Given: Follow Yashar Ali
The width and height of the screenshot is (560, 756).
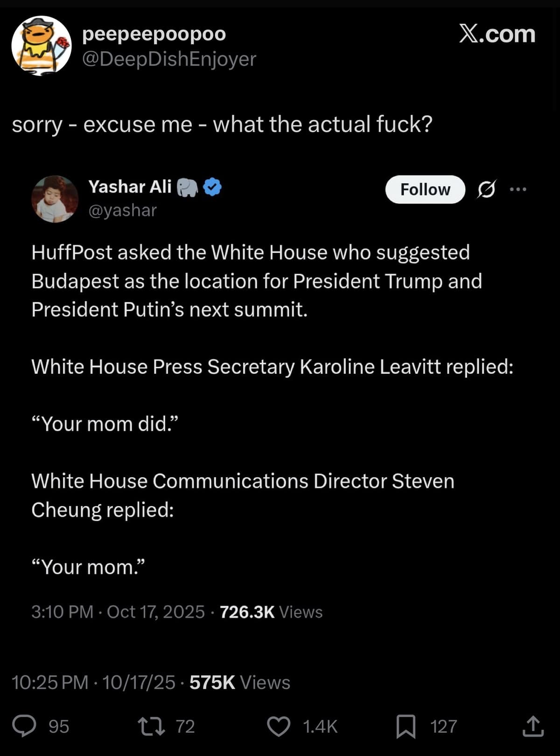Looking at the screenshot, I should 425,189.
